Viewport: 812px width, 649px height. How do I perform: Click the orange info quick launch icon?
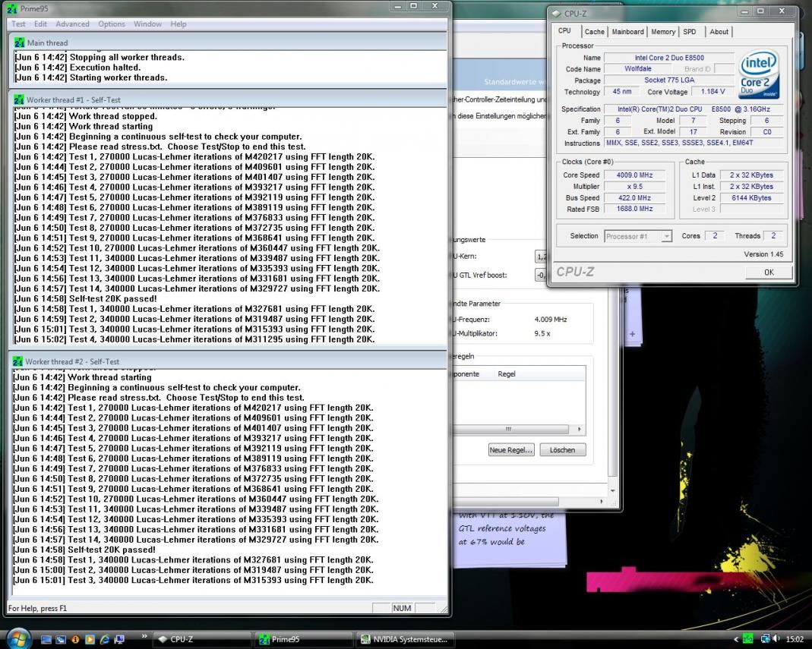click(75, 640)
